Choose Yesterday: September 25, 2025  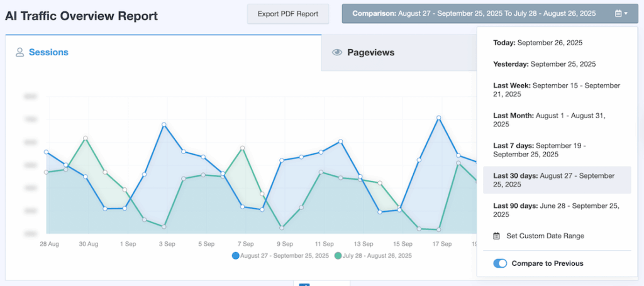click(544, 64)
